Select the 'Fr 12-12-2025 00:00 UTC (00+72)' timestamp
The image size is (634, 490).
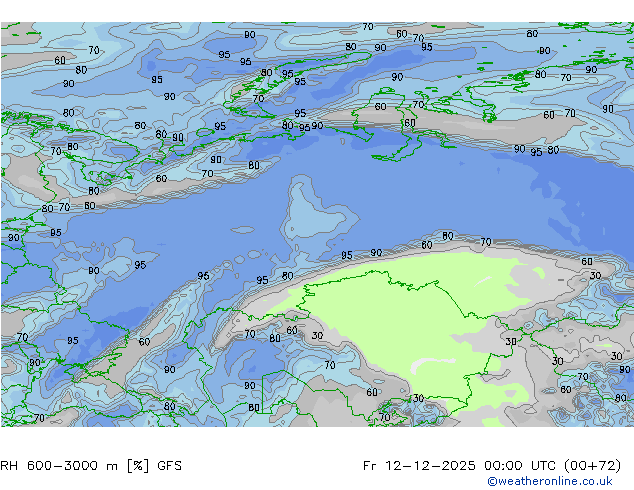[492, 466]
